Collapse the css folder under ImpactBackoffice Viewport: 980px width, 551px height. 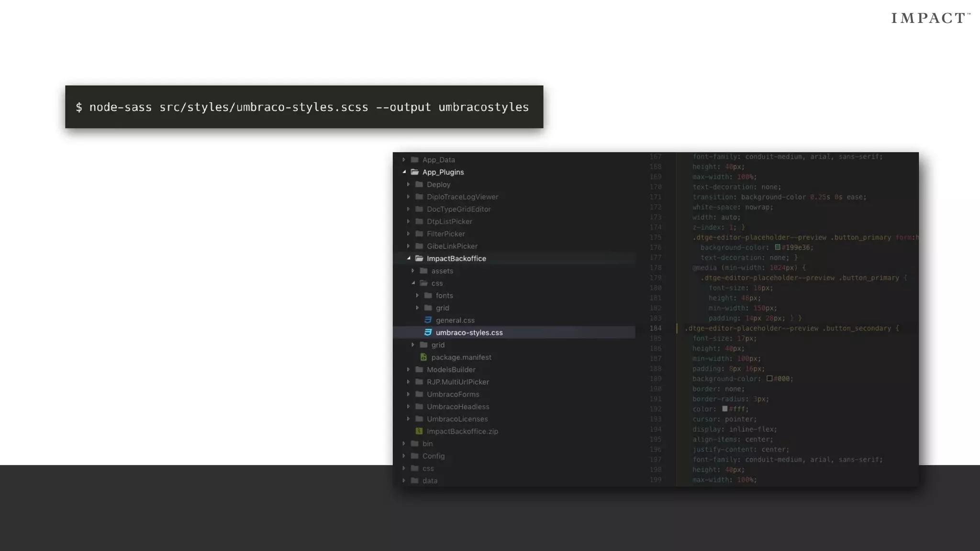[413, 283]
